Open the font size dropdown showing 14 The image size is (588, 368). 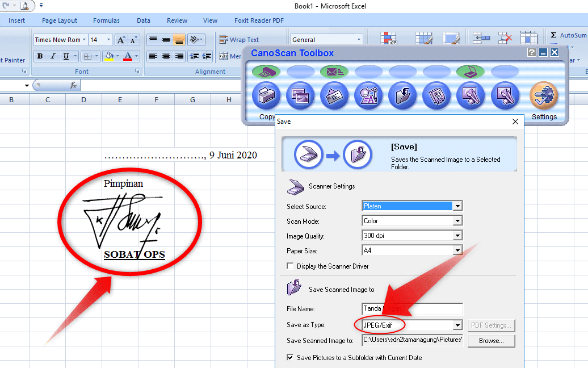tap(109, 40)
